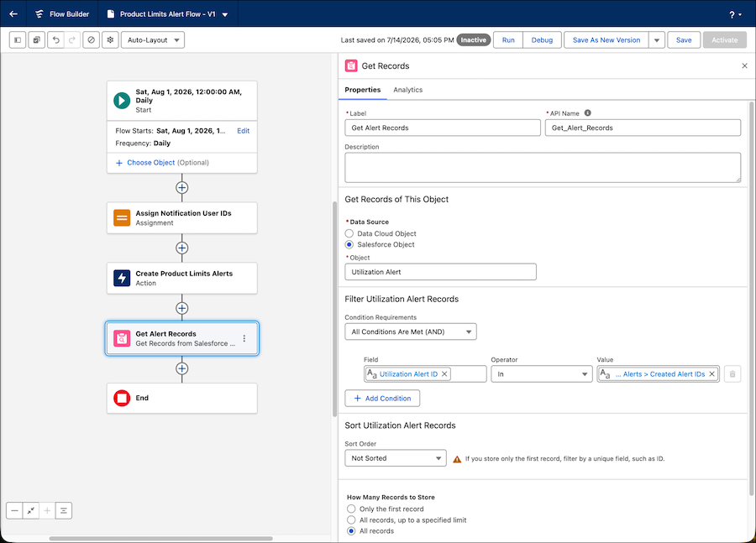
Task: Select Assign Notification User IDs element
Action: [x=181, y=217]
